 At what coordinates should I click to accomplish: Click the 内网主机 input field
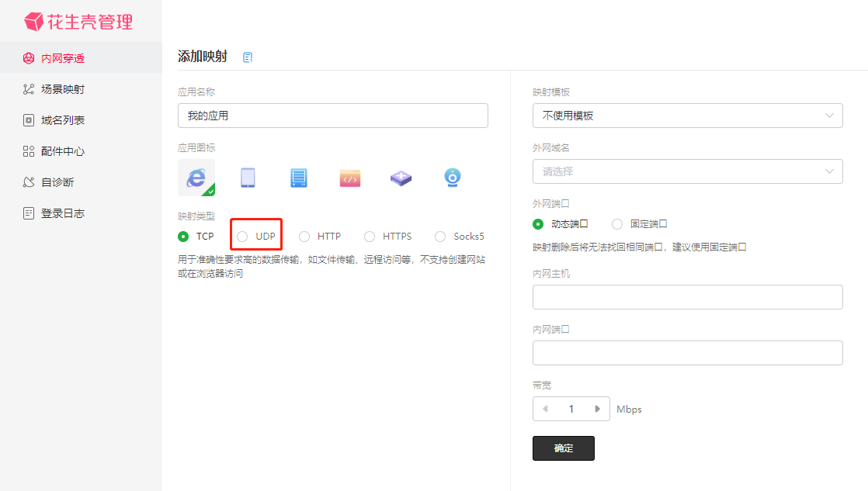click(x=688, y=297)
